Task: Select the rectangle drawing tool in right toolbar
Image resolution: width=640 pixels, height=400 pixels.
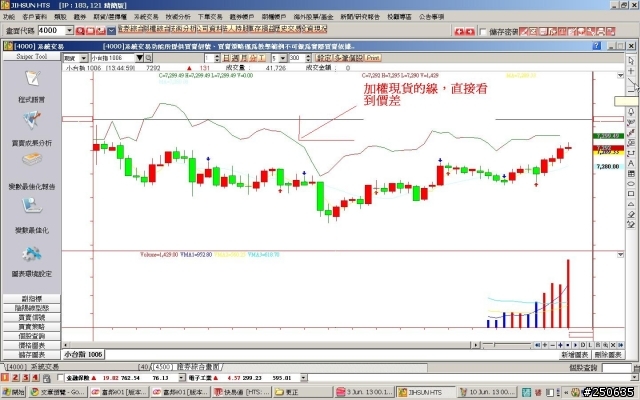Action: (x=631, y=194)
